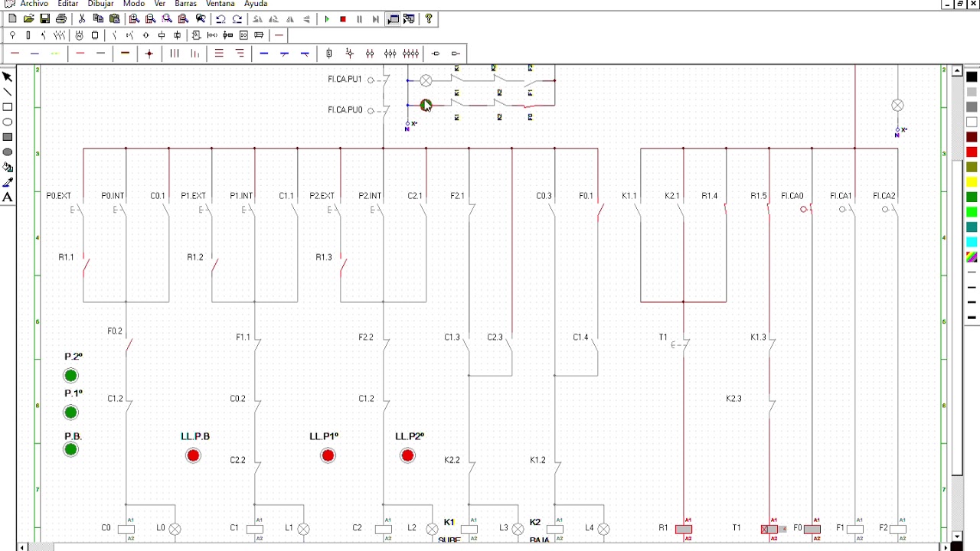Copy the selected components
980x551 pixels.
tap(98, 18)
